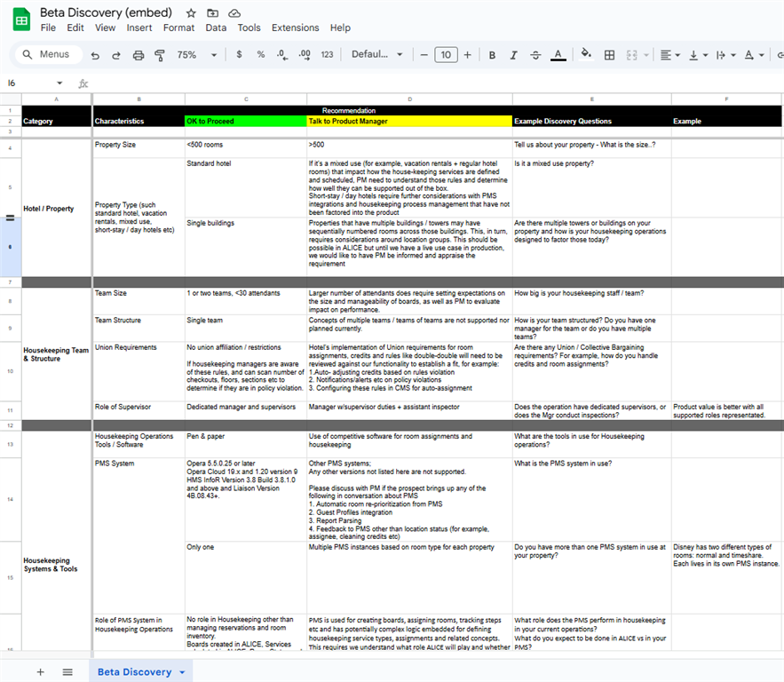Add a new sheet with plus button

click(40, 672)
